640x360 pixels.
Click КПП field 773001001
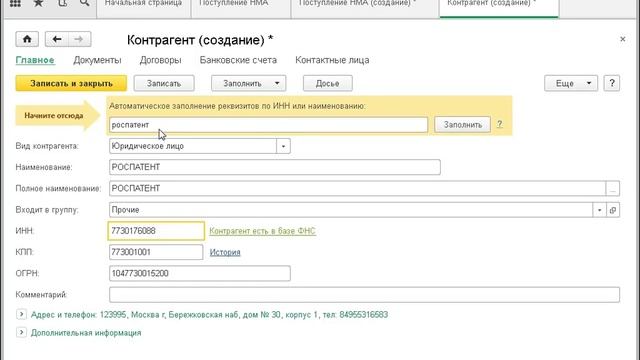pos(156,252)
